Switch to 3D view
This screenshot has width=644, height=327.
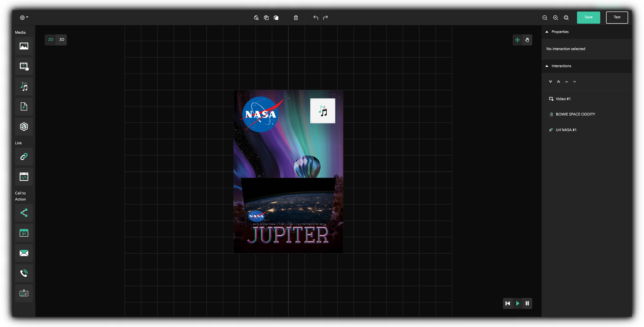pos(62,40)
